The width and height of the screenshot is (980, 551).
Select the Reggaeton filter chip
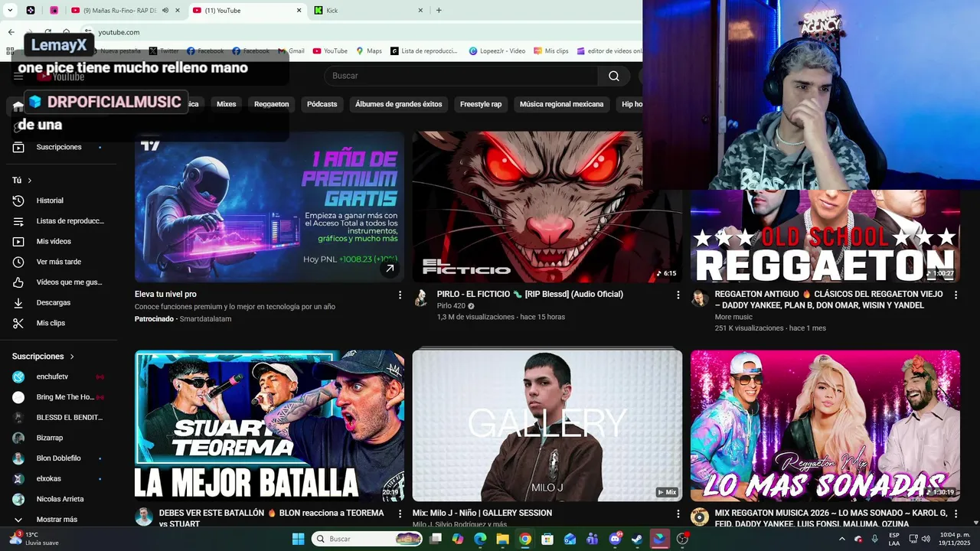[272, 104]
